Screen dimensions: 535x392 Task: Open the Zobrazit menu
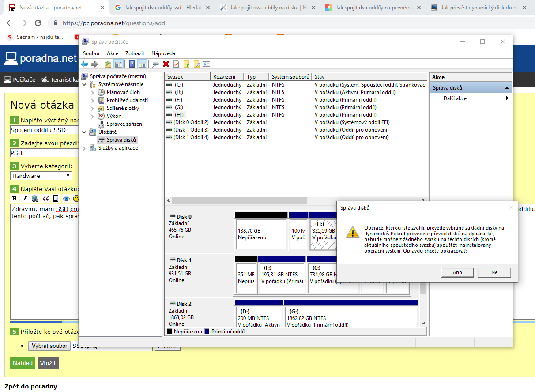coord(135,53)
